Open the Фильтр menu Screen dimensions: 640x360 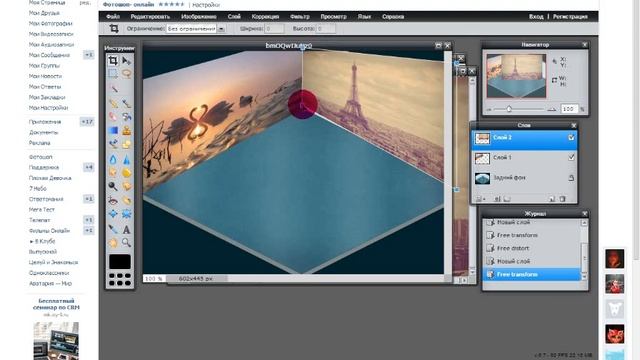pos(300,17)
